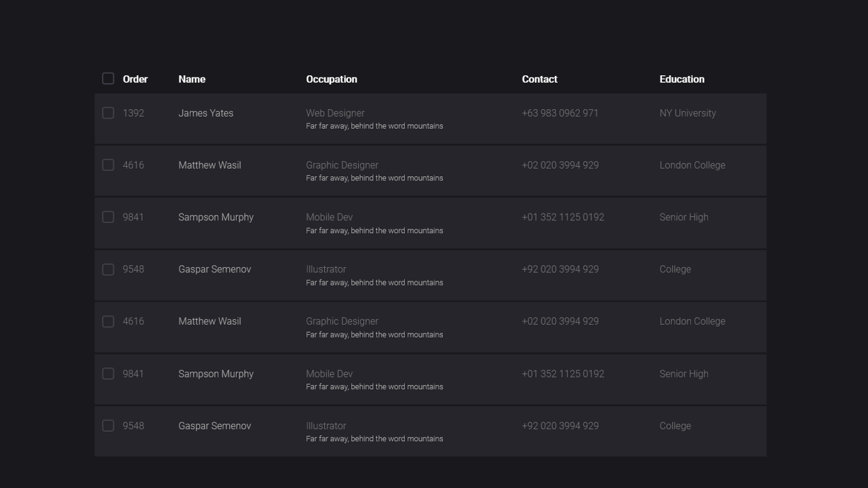Open the first Gaspar Semenov name
This screenshot has width=868, height=488.
click(x=214, y=269)
